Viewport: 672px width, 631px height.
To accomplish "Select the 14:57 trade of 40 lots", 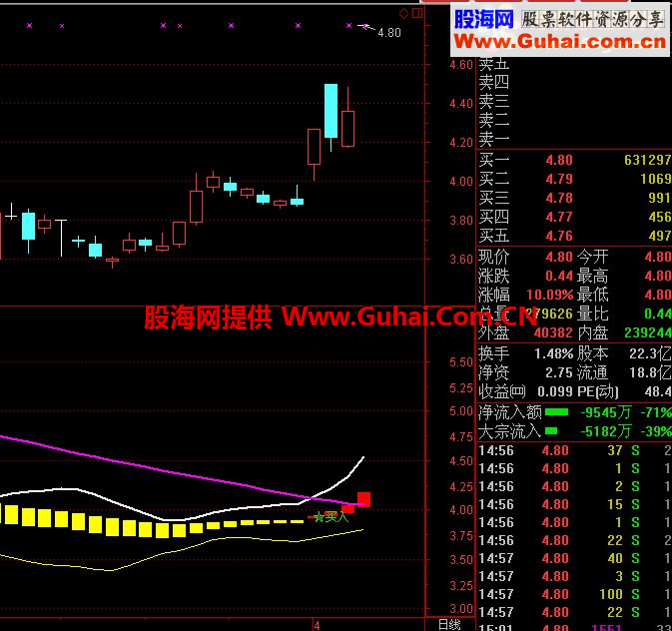I will (574, 558).
